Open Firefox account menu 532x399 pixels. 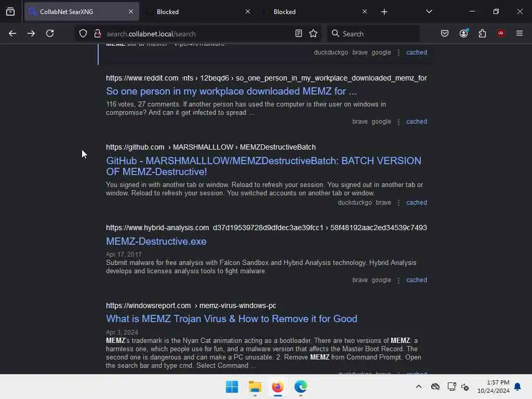tap(464, 33)
